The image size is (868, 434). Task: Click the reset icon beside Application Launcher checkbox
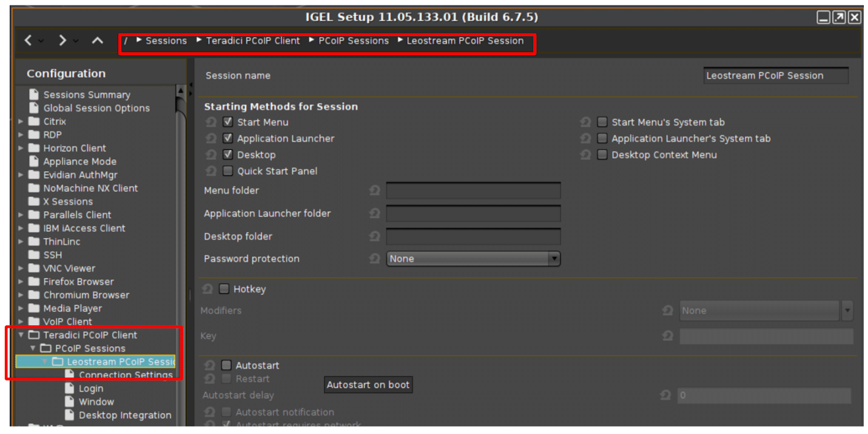pos(211,138)
